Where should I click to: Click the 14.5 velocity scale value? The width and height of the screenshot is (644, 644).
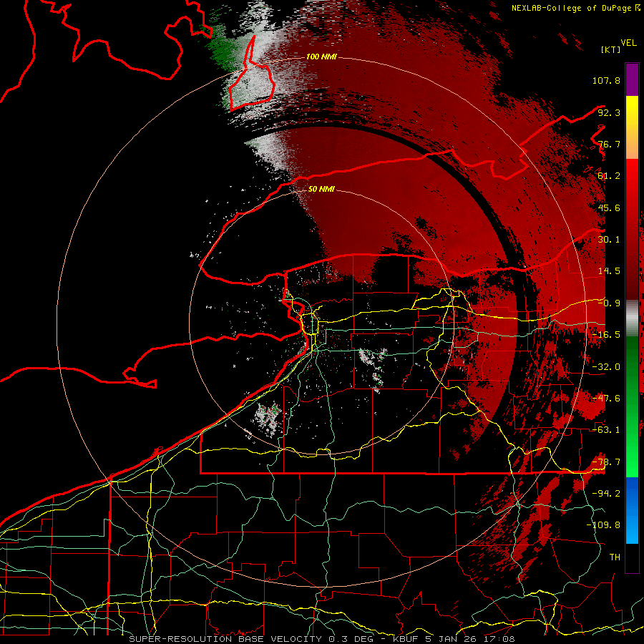(609, 271)
